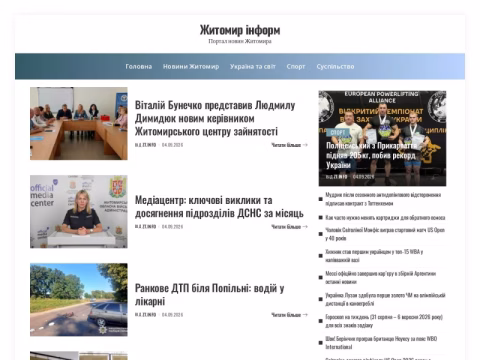480x360 pixels.
Task: Open the картриджи для обратного осмоса link
Action: point(385,218)
